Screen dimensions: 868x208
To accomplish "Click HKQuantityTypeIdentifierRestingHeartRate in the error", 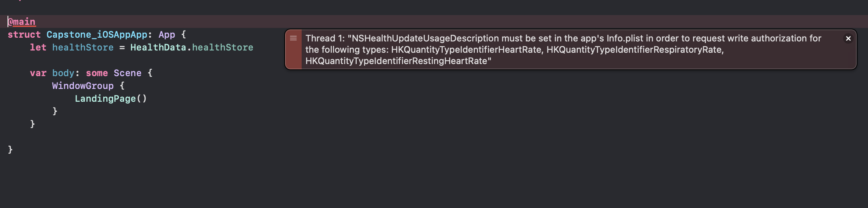I will (x=396, y=61).
